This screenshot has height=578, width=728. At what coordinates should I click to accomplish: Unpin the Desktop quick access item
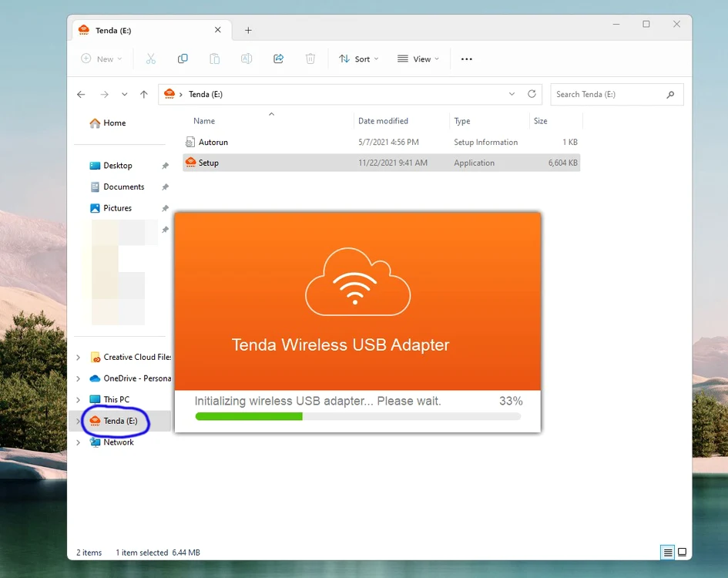click(165, 166)
